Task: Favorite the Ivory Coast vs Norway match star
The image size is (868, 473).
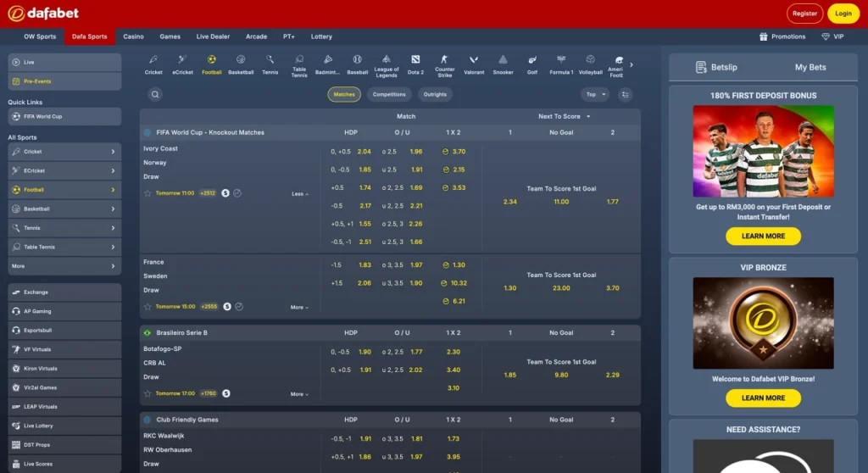Action: click(x=147, y=193)
